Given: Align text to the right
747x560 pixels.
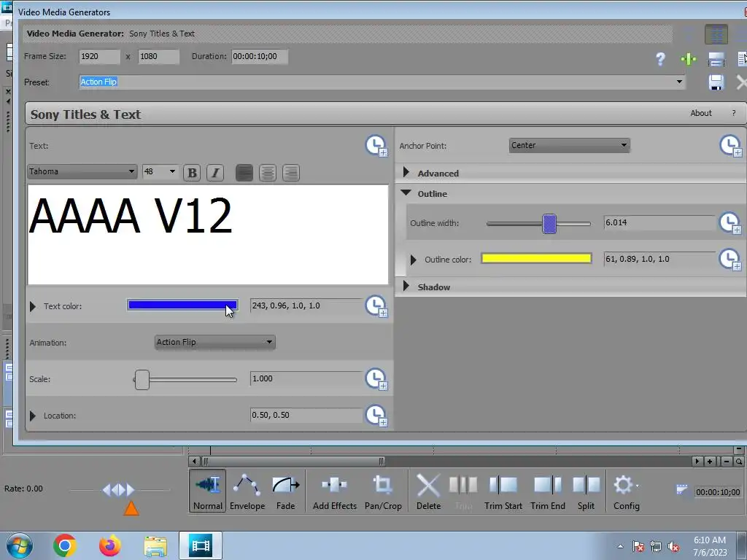Looking at the screenshot, I should point(291,173).
